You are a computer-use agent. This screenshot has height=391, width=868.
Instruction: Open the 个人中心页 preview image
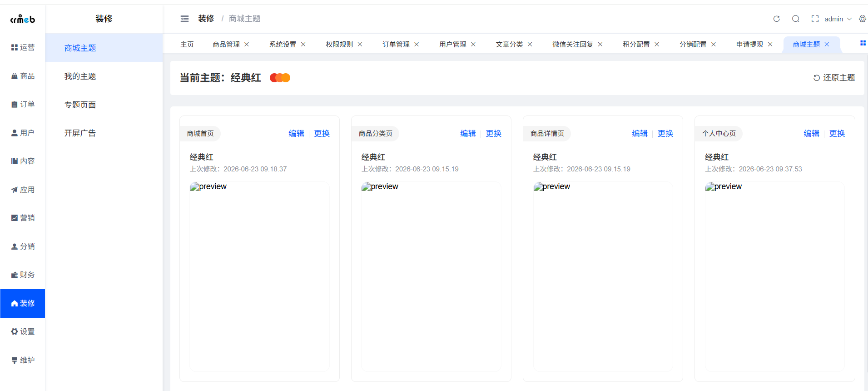[774, 276]
